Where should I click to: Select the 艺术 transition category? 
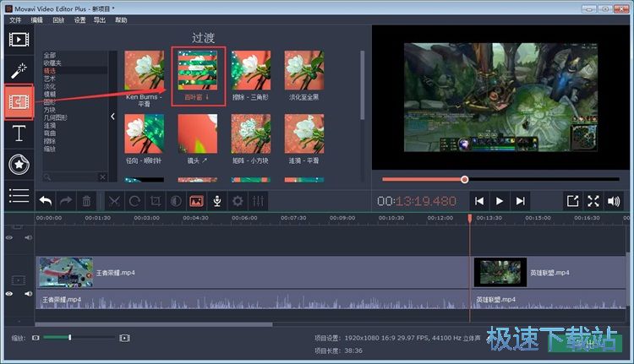coord(50,79)
